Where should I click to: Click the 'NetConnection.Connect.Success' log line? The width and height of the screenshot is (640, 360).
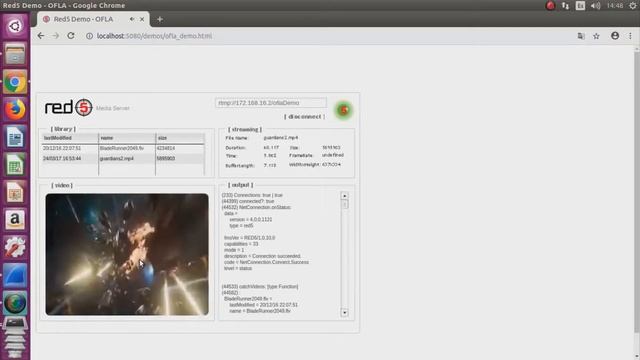(267, 262)
